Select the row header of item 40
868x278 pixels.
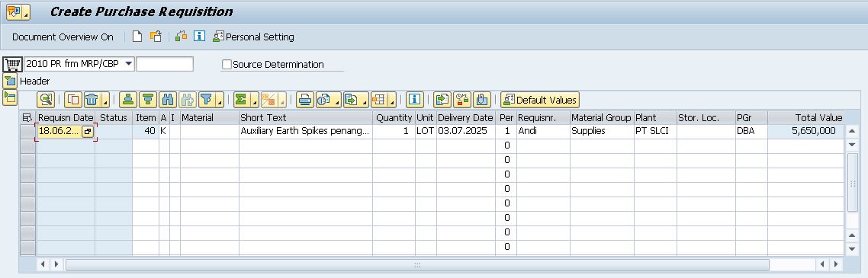point(27,132)
